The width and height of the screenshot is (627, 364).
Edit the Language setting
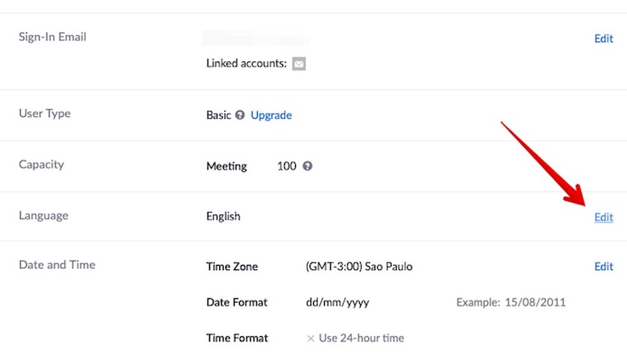603,217
